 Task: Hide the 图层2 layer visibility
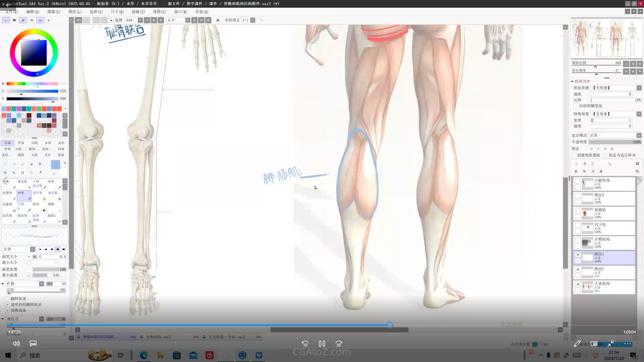[578, 269]
